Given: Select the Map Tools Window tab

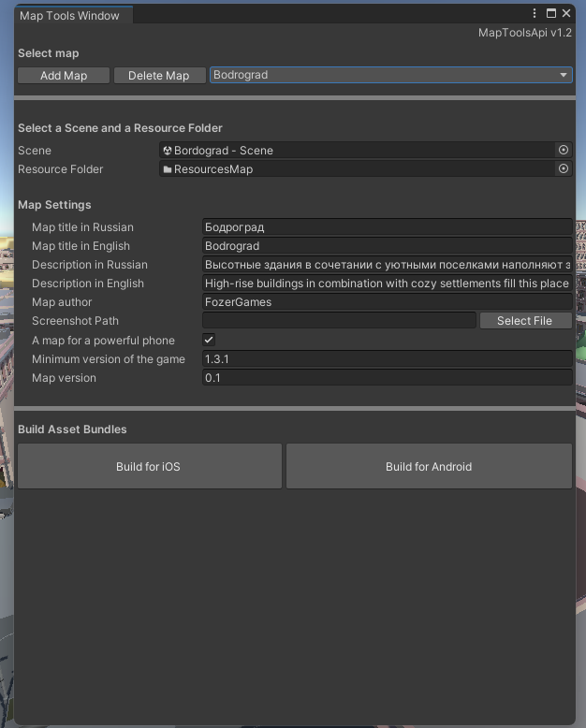Looking at the screenshot, I should click(73, 15).
